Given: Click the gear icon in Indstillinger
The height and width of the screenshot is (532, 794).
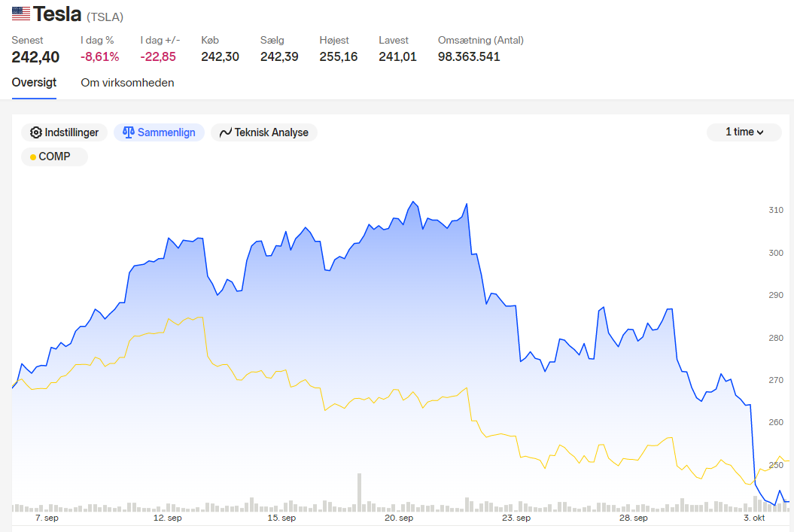Looking at the screenshot, I should point(36,132).
